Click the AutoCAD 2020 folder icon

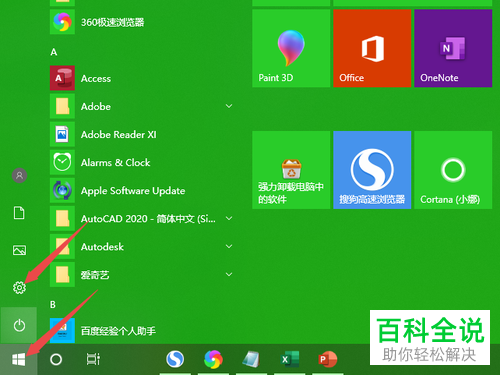pos(62,218)
